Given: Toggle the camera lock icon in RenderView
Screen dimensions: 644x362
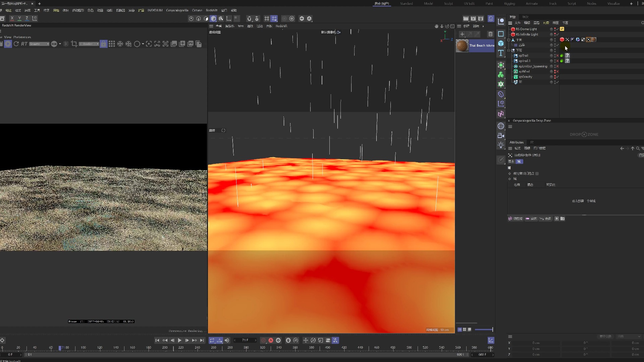Looking at the screenshot, I should point(104,44).
